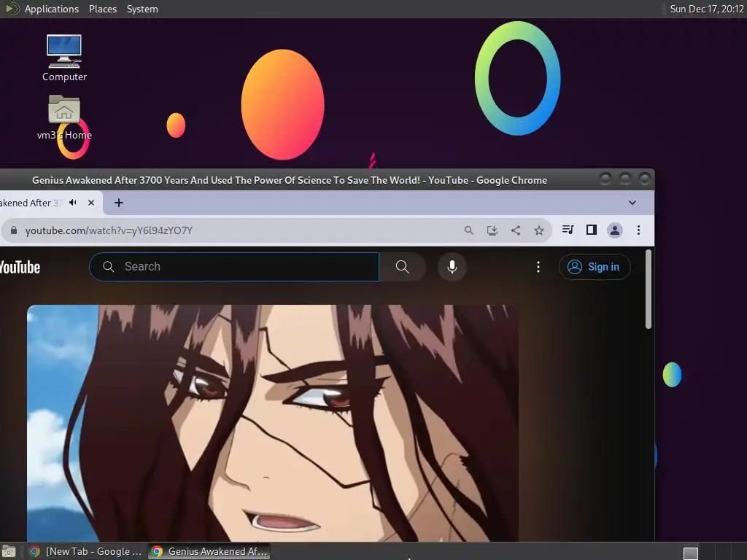Click the zoom magnifier in address bar
747x560 pixels.
[x=469, y=230]
